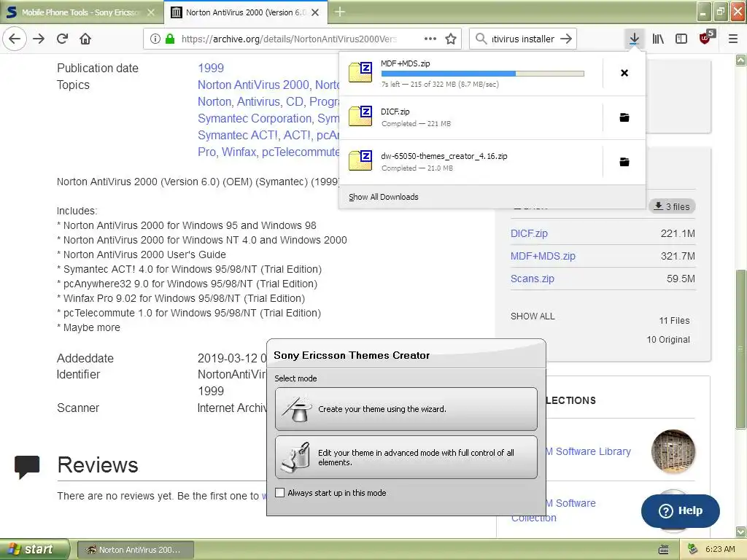
Task: Click the 6:23 AM system clock
Action: [720, 550]
